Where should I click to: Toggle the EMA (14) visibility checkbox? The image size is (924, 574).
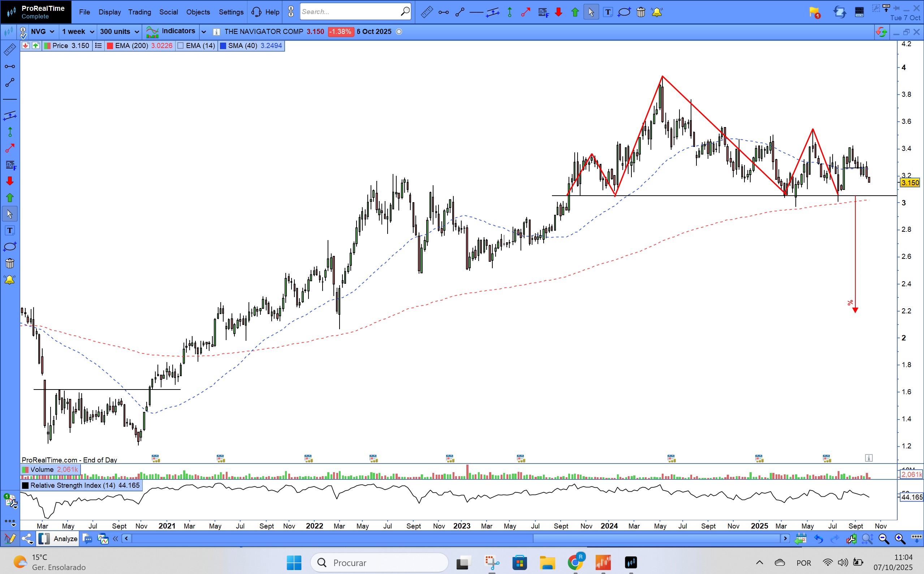tap(181, 46)
